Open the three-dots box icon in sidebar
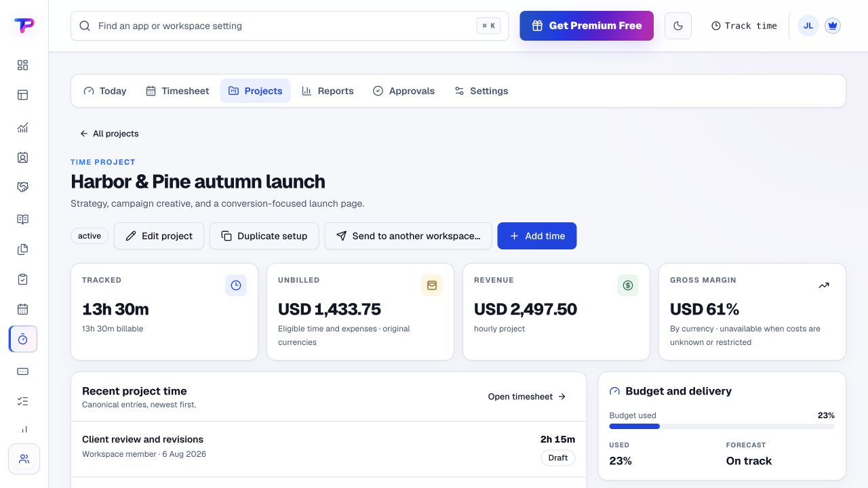The width and height of the screenshot is (868, 488). [x=22, y=371]
